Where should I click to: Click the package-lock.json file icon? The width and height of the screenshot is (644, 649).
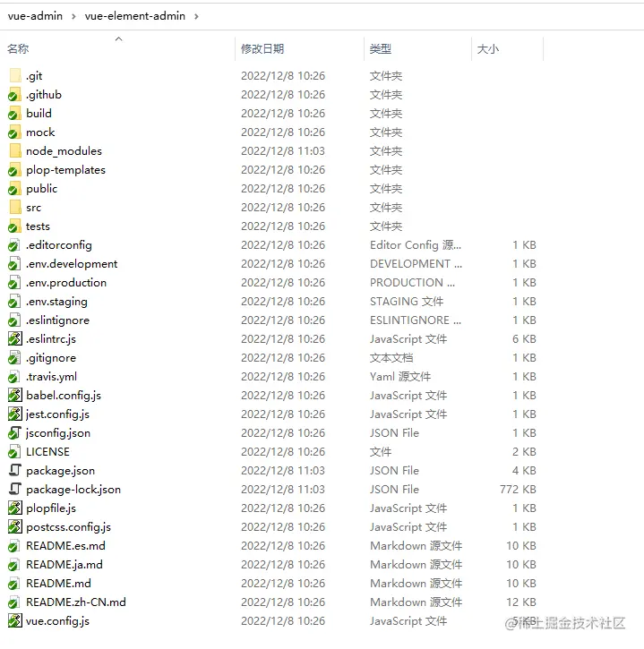tap(15, 490)
